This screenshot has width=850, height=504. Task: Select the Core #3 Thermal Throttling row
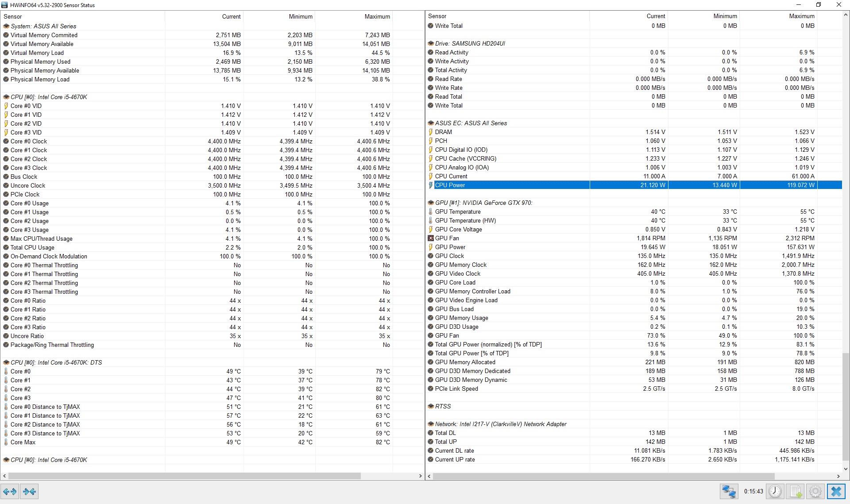(212, 292)
